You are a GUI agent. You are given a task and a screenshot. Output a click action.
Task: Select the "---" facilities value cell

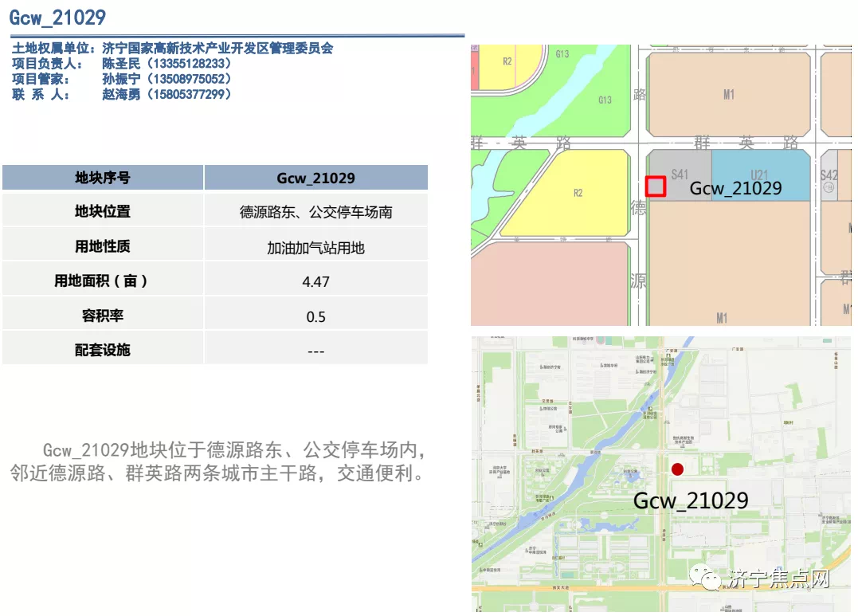(x=315, y=349)
